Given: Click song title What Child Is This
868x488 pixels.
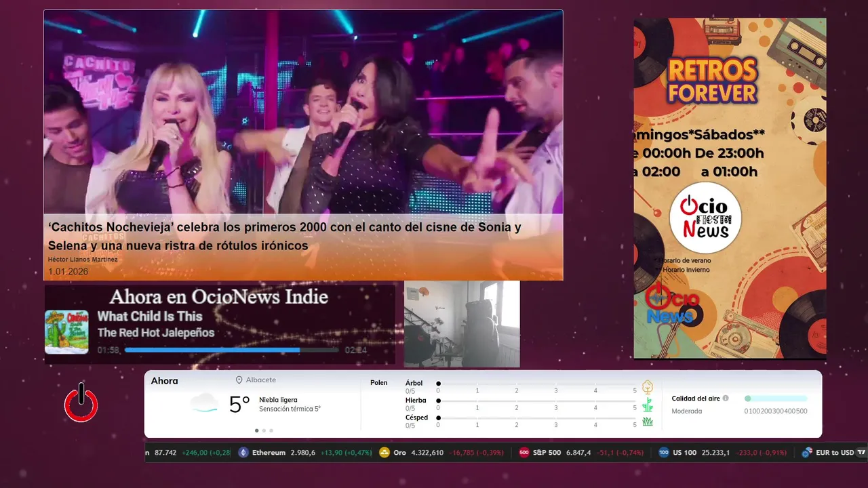Looking at the screenshot, I should [x=150, y=317].
